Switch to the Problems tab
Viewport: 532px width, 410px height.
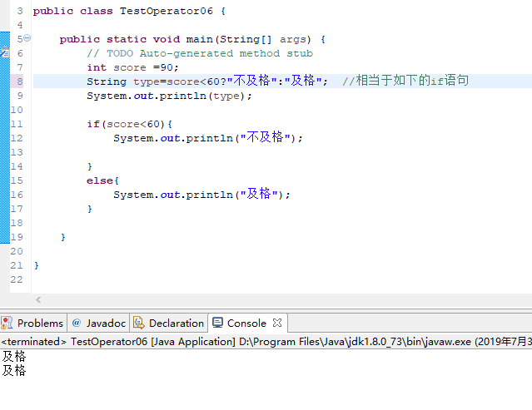33,324
